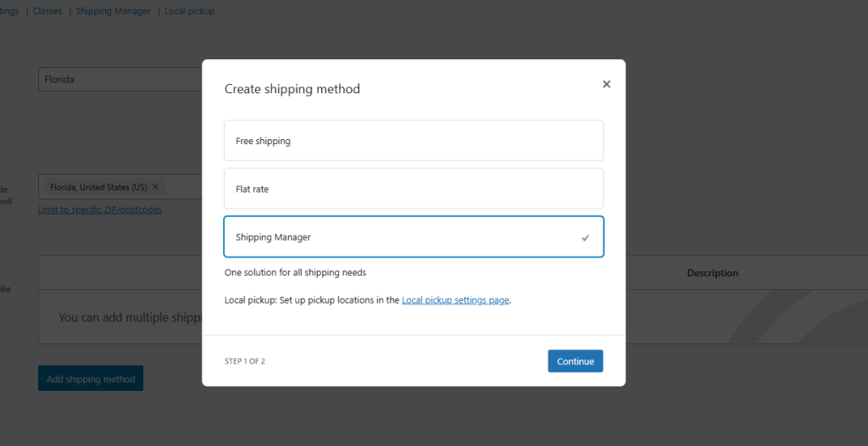
Task: Open the Local pickup settings page link
Action: 455,300
